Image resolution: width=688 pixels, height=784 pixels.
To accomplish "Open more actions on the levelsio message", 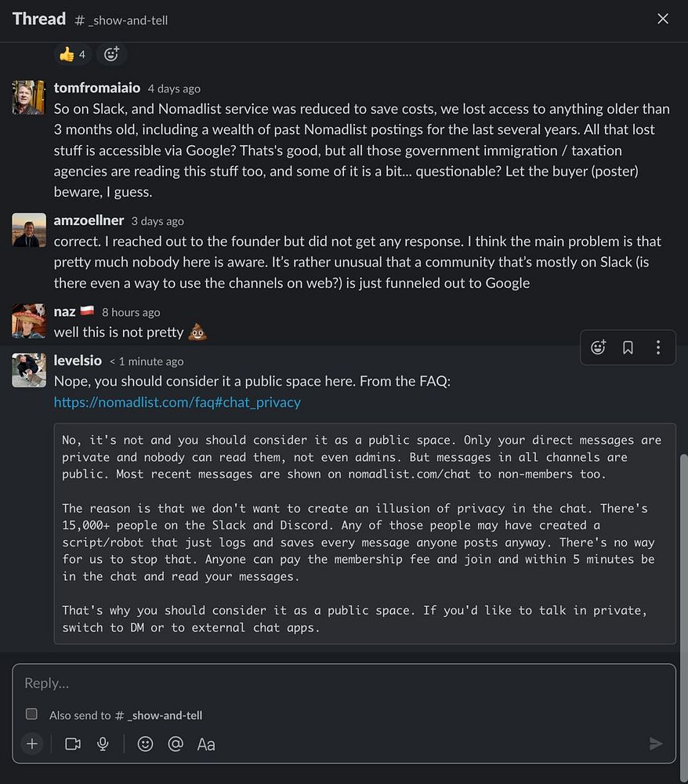I will click(657, 347).
